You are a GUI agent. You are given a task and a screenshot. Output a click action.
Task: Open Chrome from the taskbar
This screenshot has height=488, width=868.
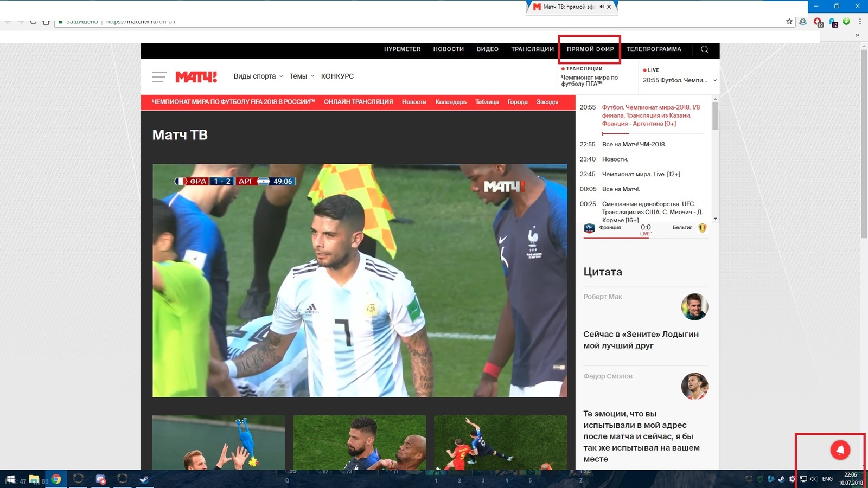click(x=56, y=479)
